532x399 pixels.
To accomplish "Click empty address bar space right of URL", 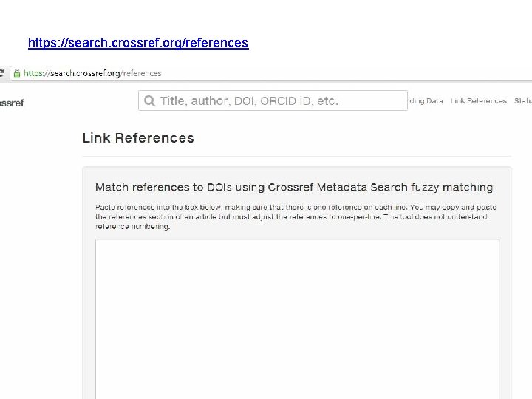I will (x=332, y=73).
